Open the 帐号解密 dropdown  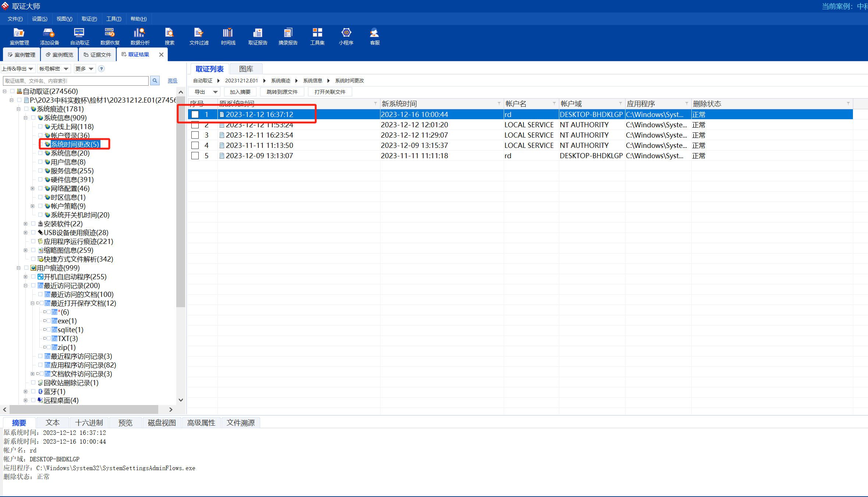pyautogui.click(x=54, y=69)
